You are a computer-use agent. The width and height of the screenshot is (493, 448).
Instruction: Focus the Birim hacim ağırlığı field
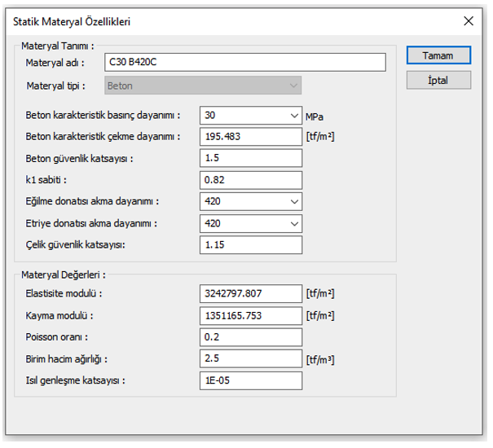[251, 358]
